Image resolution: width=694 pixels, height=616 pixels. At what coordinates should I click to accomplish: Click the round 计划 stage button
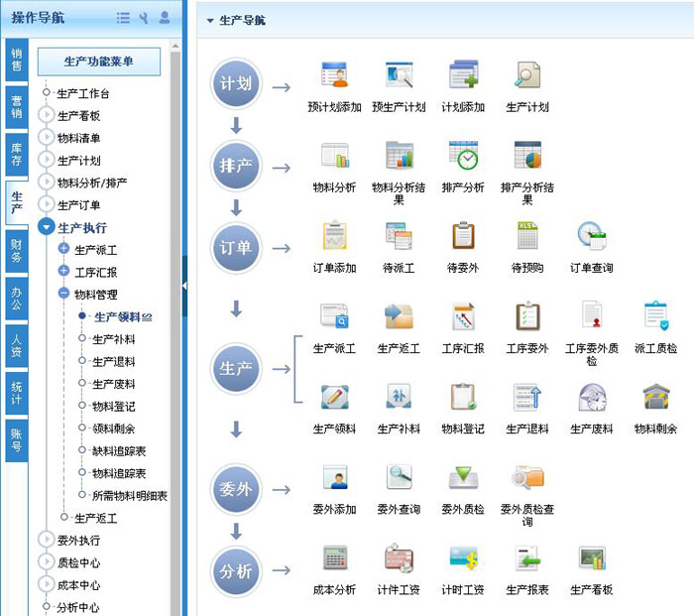(236, 83)
